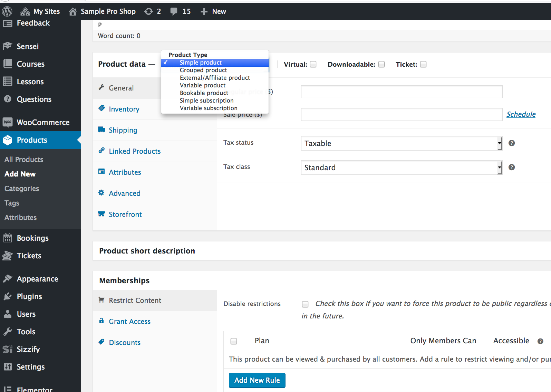551x392 pixels.
Task: Open the Discounts tab
Action: [155, 343]
